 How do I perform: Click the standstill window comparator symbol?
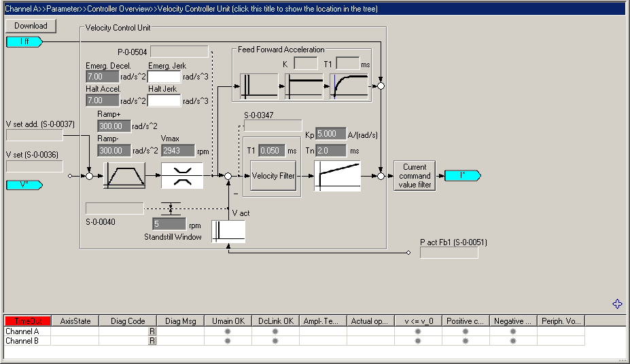(x=171, y=208)
